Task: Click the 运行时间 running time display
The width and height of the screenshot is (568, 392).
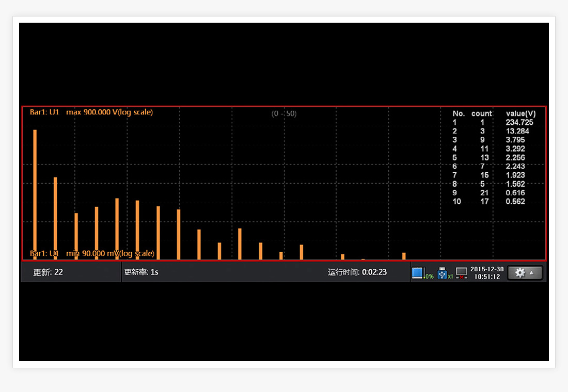Action: [x=357, y=272]
